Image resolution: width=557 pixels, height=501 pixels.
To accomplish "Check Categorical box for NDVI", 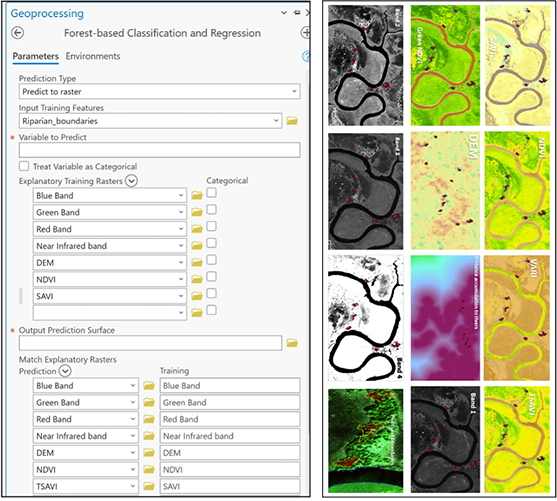I will [x=211, y=276].
